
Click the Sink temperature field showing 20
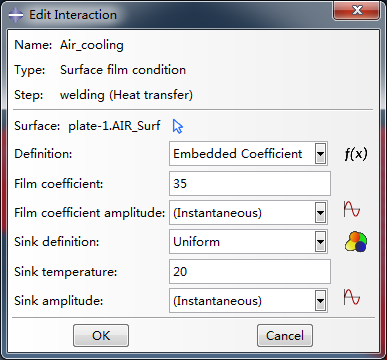pos(250,272)
